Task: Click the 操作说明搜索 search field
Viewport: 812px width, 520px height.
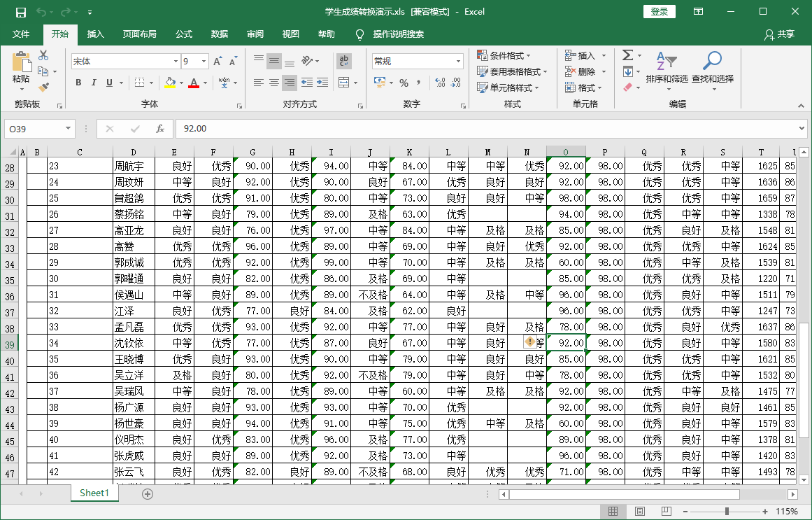Action: [398, 34]
